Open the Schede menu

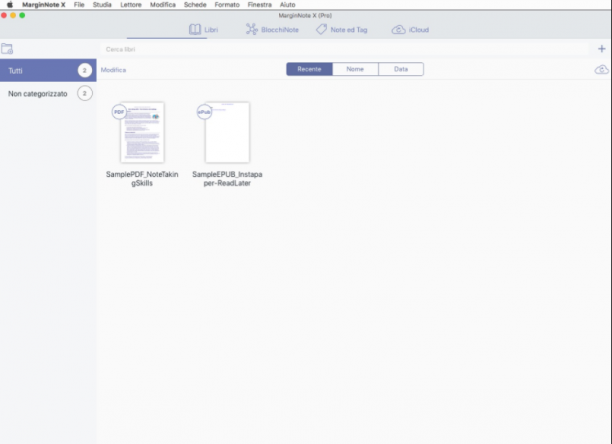195,5
